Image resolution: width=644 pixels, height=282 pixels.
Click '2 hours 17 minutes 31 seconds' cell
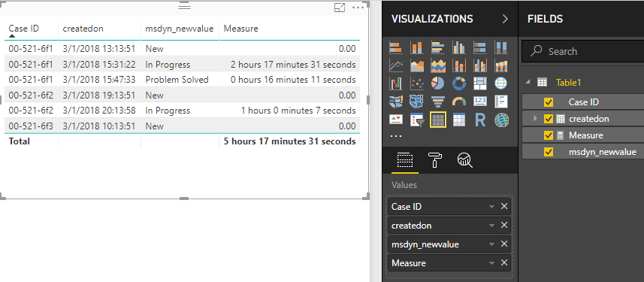pyautogui.click(x=293, y=65)
